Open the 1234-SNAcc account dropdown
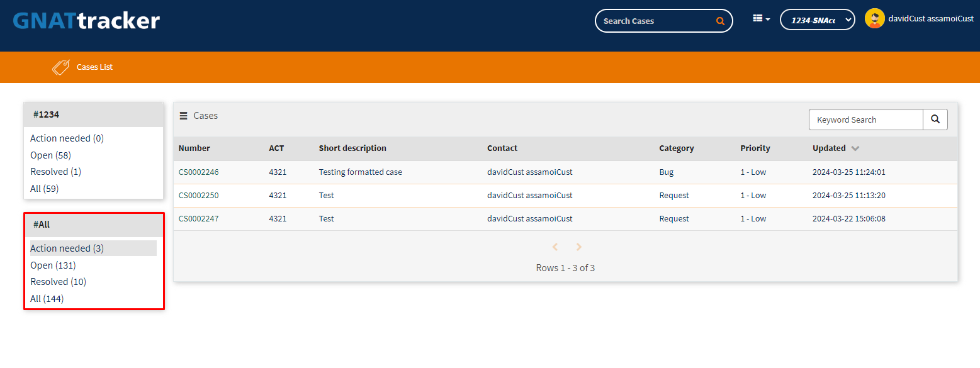 pos(818,20)
